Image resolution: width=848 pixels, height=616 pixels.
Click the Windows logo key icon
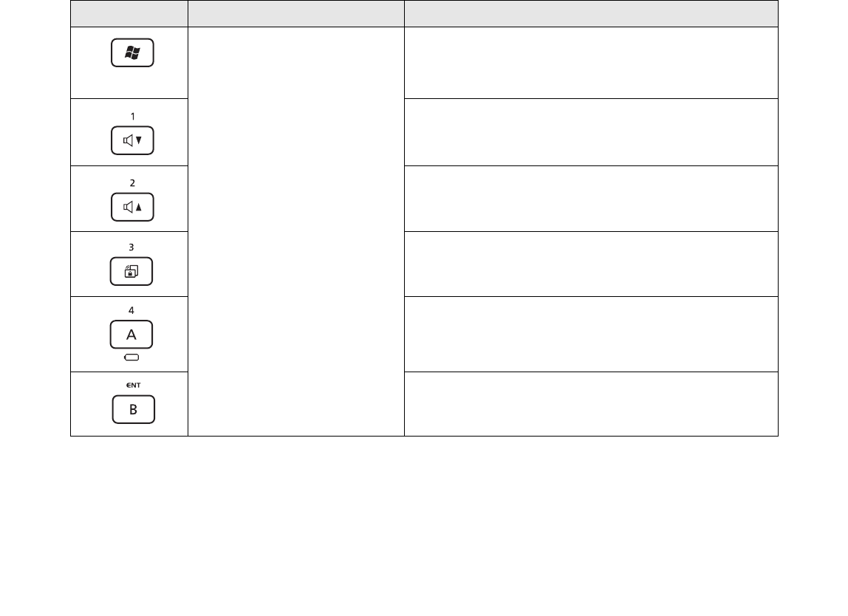(x=132, y=52)
